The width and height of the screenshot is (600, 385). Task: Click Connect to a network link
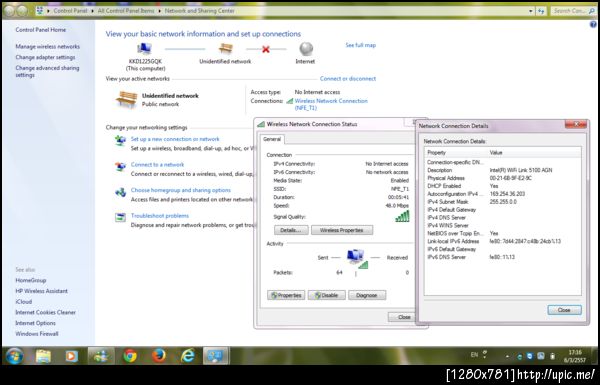(x=157, y=165)
